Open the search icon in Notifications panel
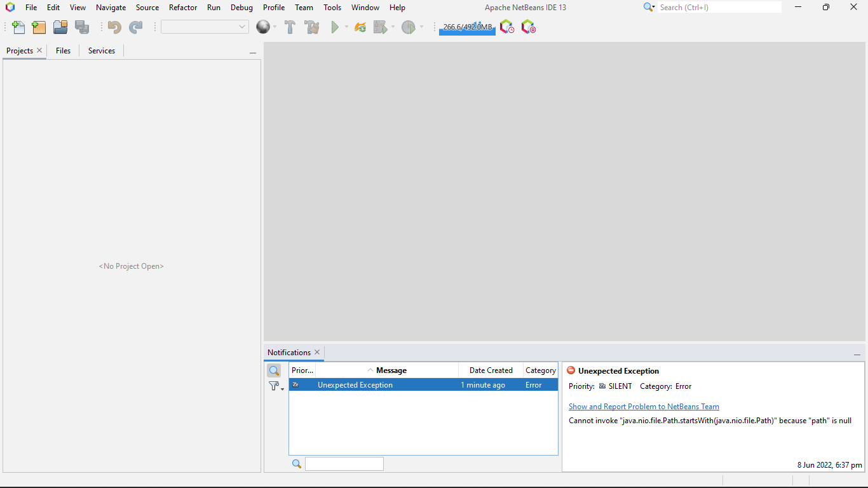Image resolution: width=868 pixels, height=488 pixels. pos(275,370)
